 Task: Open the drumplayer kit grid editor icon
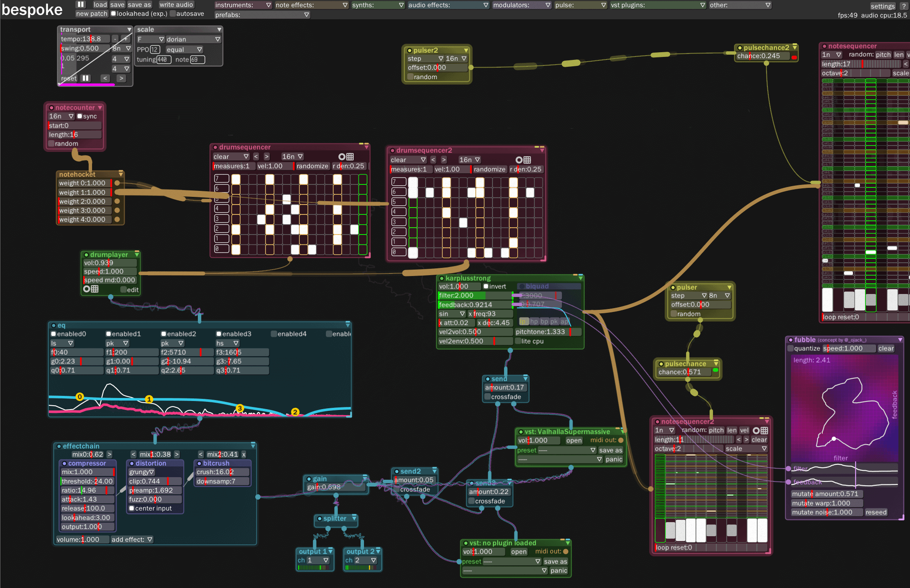pyautogui.click(x=94, y=289)
